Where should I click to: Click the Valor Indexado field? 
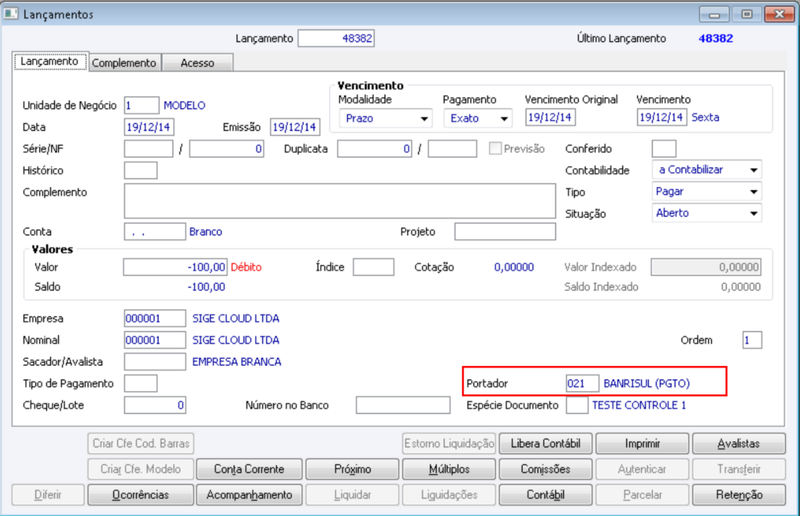coord(706,267)
